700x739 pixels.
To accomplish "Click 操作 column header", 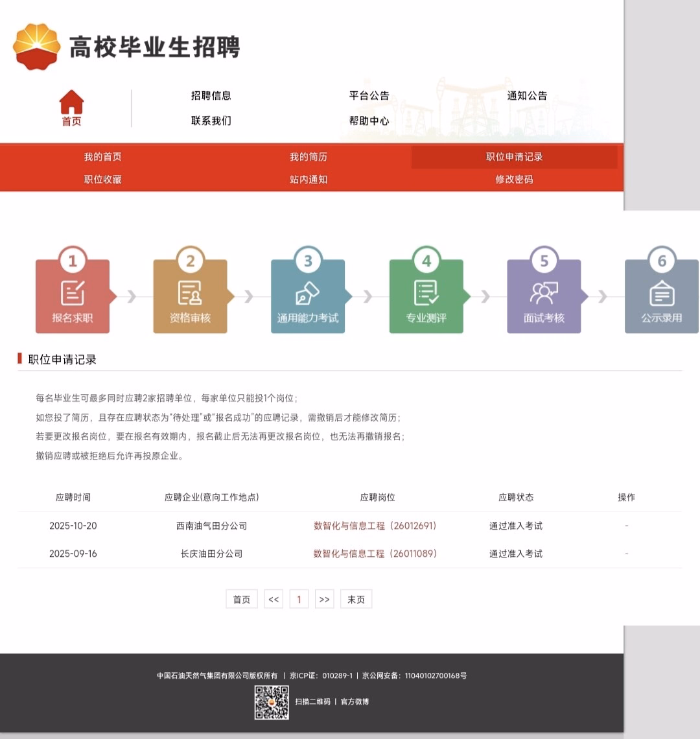I will [x=627, y=497].
